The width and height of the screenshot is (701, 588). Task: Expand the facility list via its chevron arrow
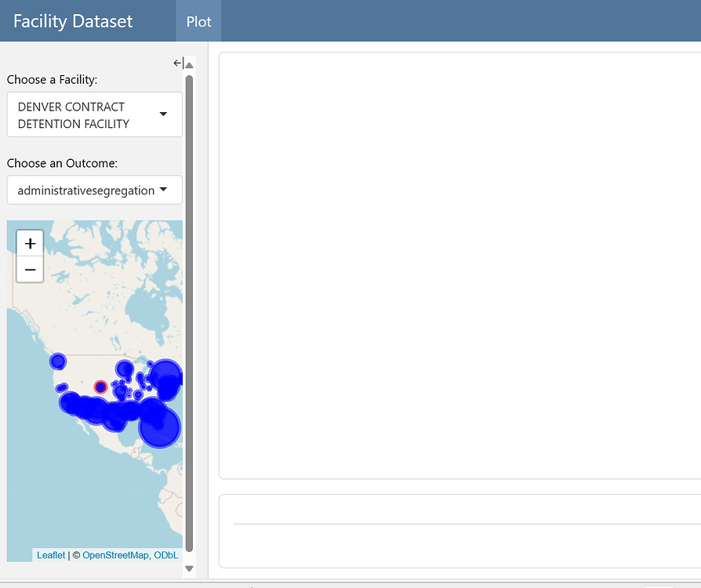point(163,114)
